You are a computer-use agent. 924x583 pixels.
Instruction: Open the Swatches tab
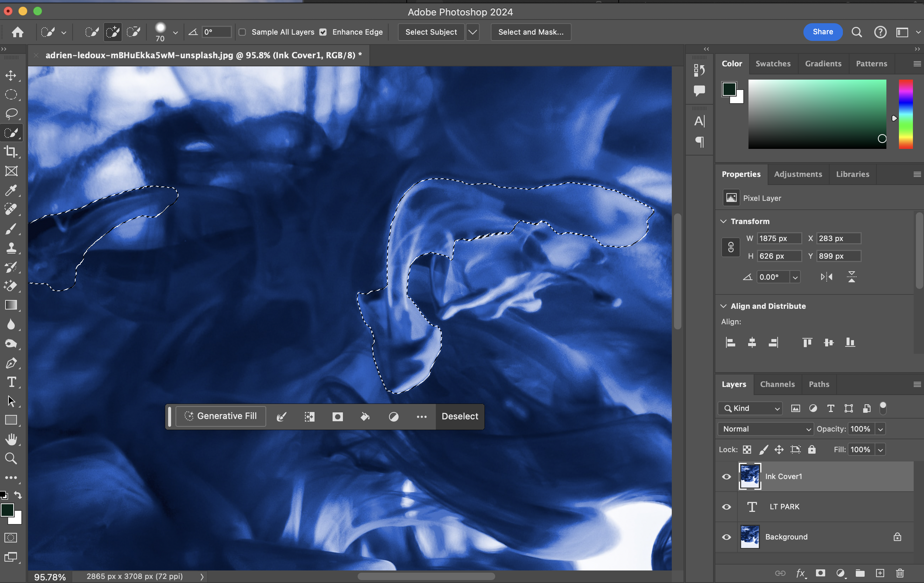(773, 64)
